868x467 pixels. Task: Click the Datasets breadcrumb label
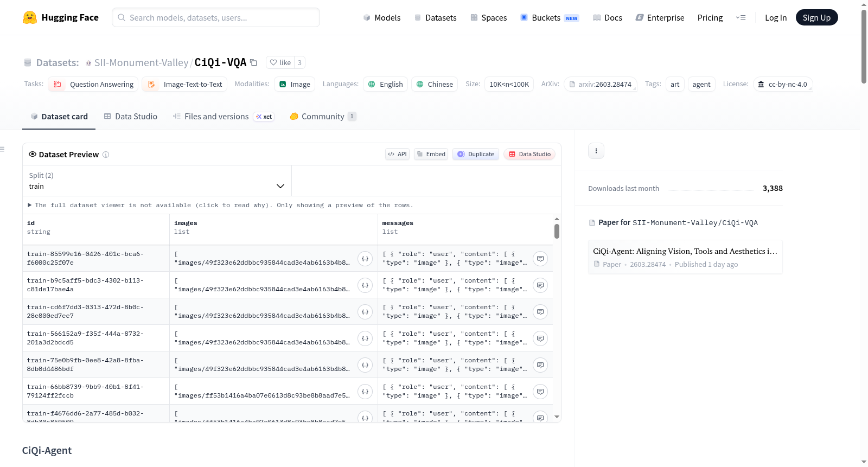[58, 62]
